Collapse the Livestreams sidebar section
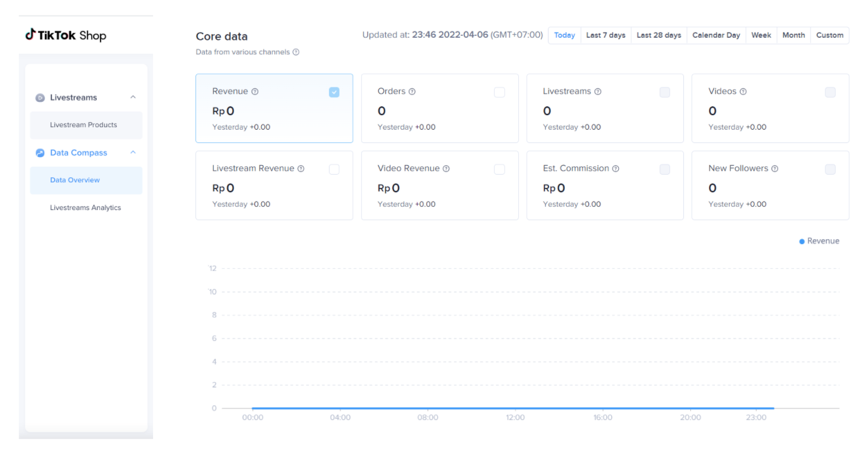Viewport: 868px width, 453px height. point(133,97)
